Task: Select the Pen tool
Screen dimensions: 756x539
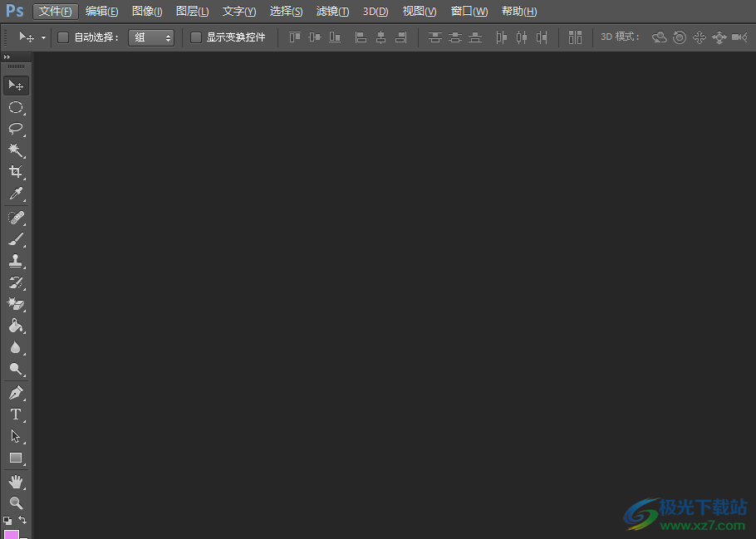Action: tap(16, 393)
